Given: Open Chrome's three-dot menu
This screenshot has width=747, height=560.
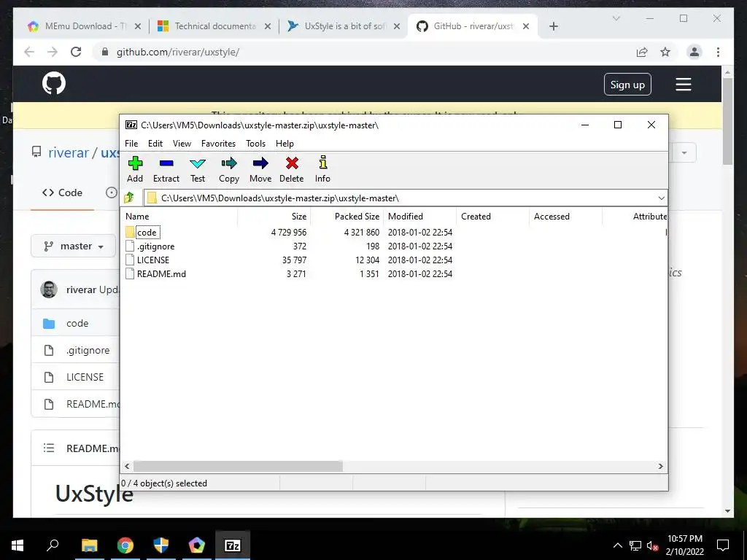Looking at the screenshot, I should pos(718,52).
